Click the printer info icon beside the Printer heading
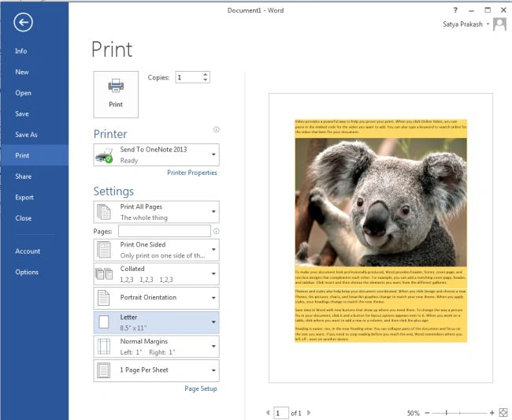 216,130
